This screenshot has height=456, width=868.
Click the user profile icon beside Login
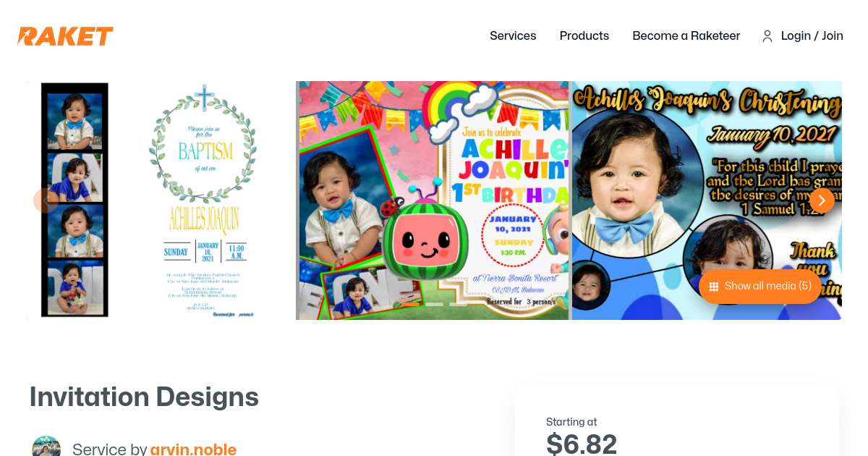767,36
